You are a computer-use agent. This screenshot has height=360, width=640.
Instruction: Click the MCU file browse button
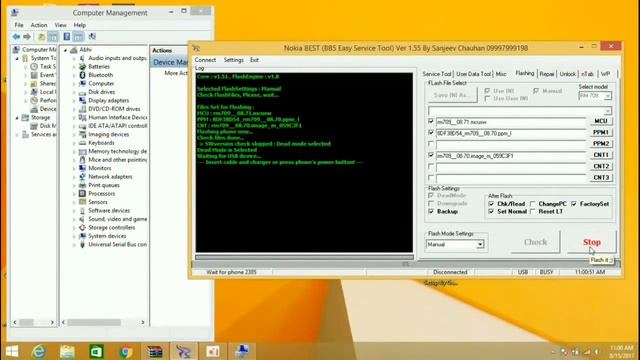601,121
